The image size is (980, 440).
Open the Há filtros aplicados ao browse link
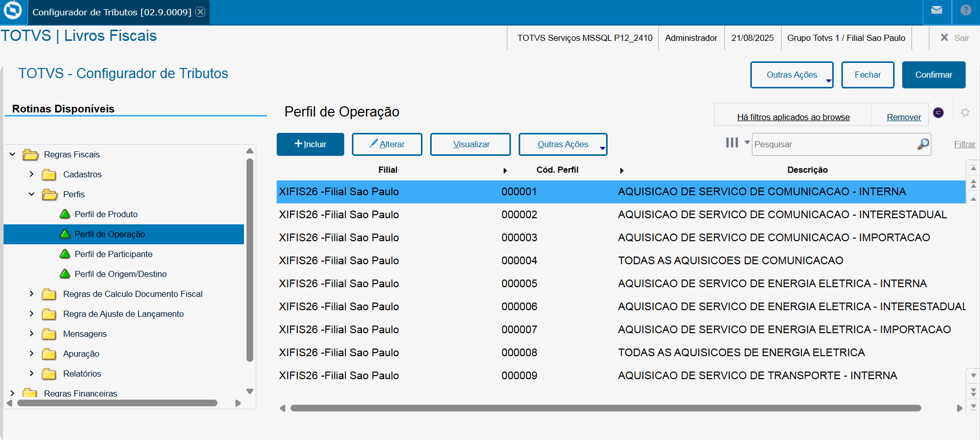pyautogui.click(x=793, y=117)
